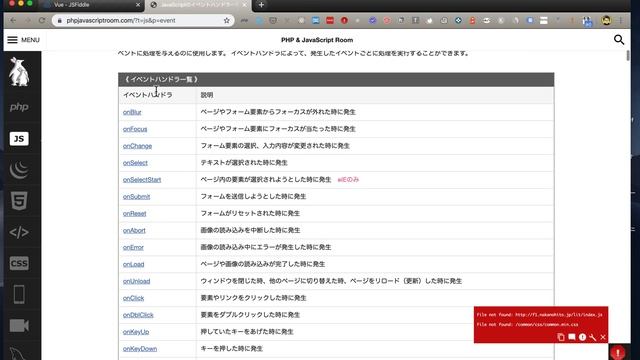This screenshot has height=360, width=640.
Task: Open the onKeyDown link
Action: coord(140,349)
